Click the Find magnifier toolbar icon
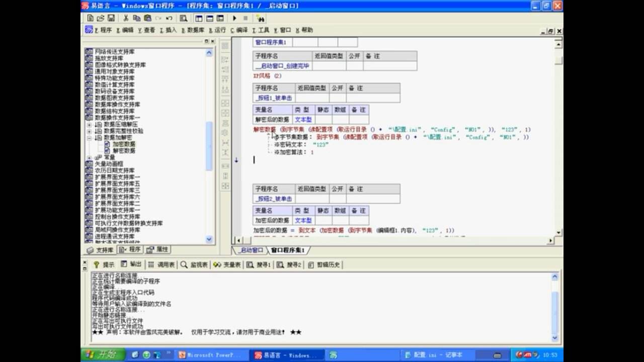644x362 pixels. [x=183, y=18]
